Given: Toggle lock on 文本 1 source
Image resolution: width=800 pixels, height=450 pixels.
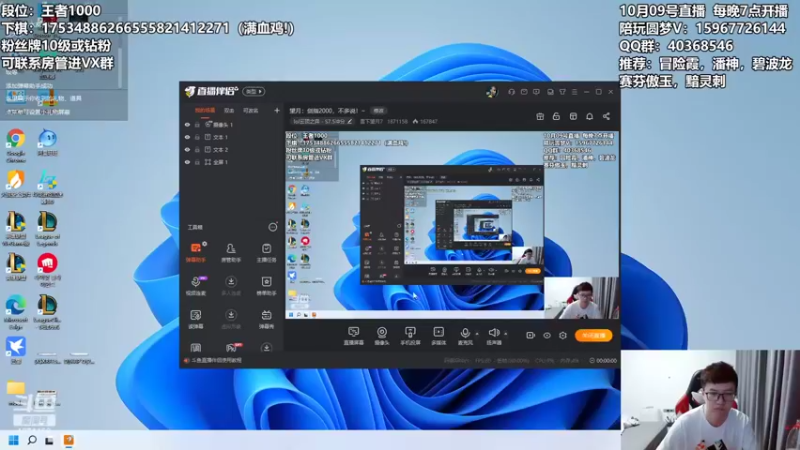Looking at the screenshot, I should (x=197, y=137).
